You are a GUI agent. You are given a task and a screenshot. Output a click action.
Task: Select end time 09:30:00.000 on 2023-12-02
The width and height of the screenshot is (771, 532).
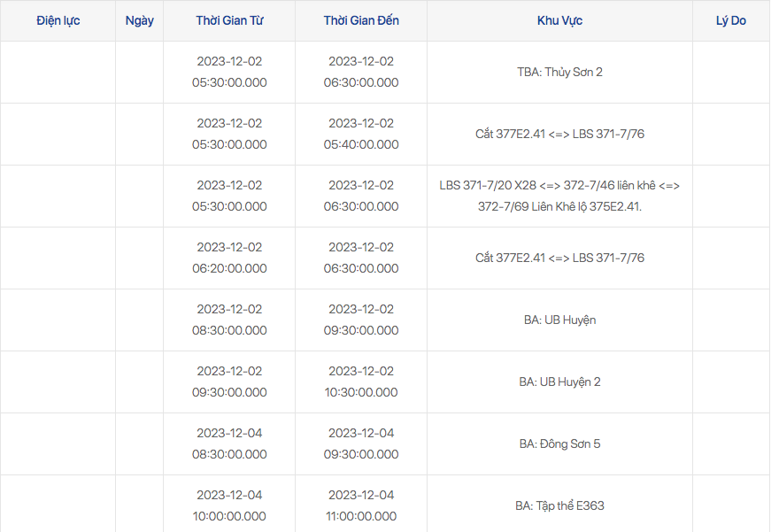(361, 320)
